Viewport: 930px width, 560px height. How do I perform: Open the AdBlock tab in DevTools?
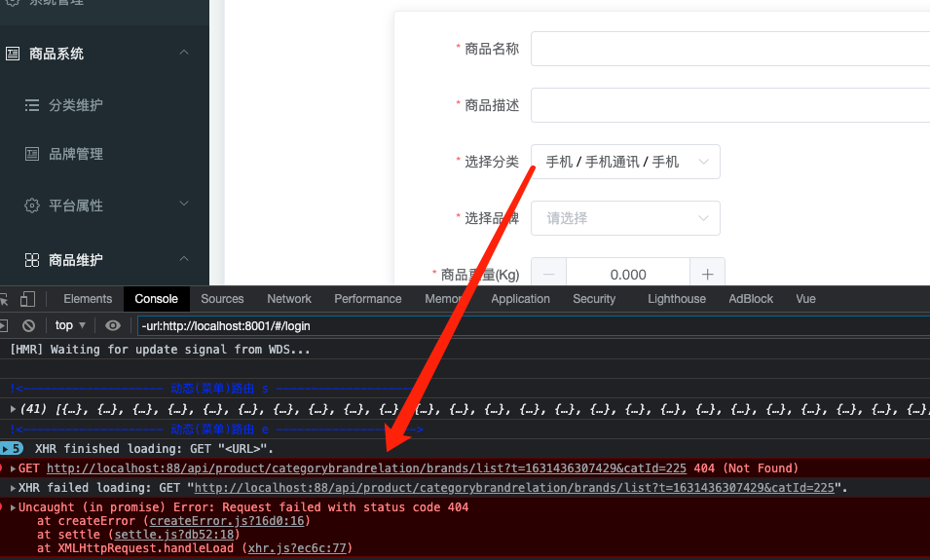pos(751,299)
